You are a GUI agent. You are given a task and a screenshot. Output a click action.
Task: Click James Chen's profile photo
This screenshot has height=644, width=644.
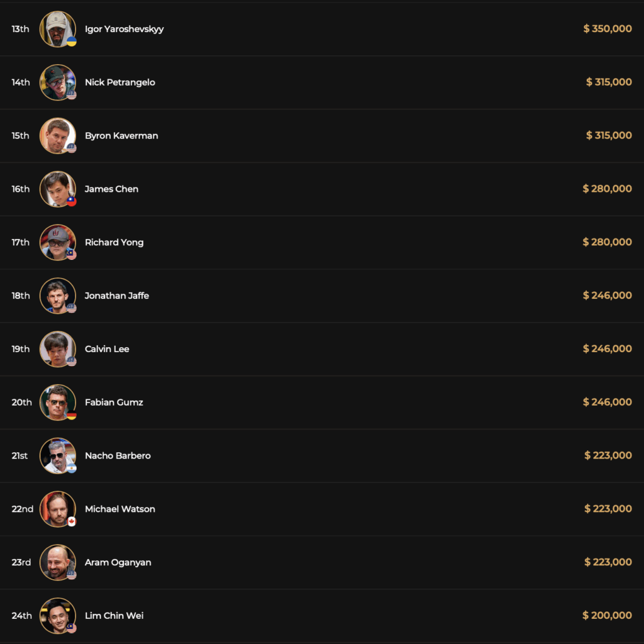point(57,189)
